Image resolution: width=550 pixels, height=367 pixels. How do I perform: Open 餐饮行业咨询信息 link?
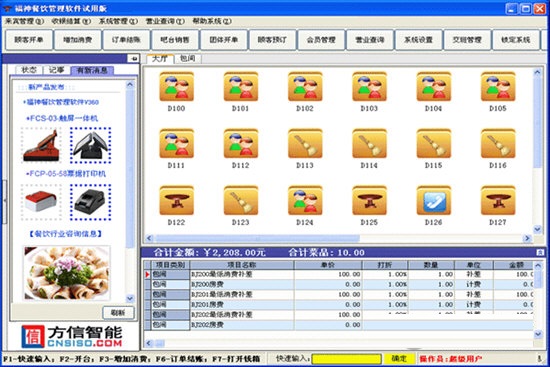[66, 234]
